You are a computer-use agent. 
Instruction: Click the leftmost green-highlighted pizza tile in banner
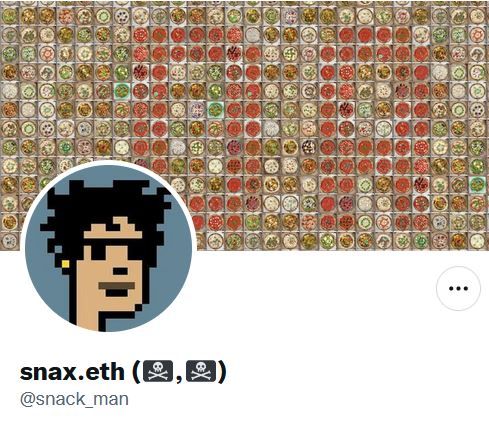[x=122, y=91]
